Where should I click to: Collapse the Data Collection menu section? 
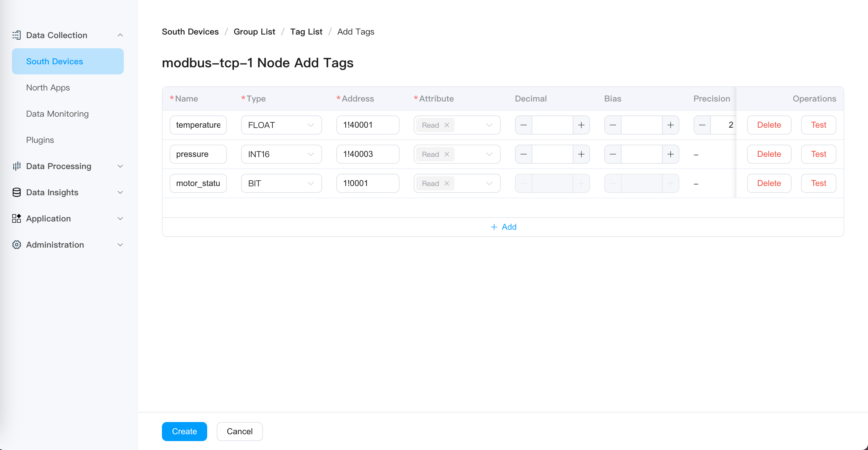click(x=120, y=35)
